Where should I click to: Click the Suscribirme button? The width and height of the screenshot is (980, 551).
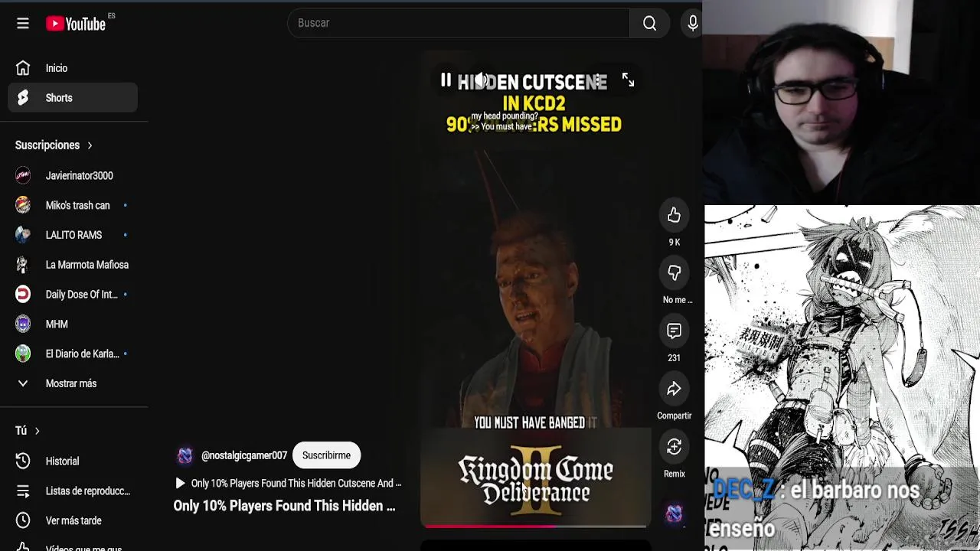[326, 455]
